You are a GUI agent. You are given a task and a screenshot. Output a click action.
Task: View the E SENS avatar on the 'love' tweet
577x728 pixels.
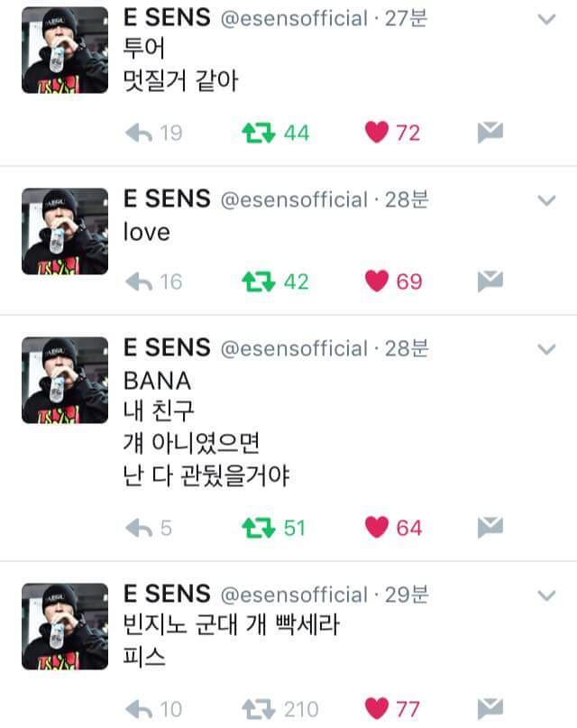tap(65, 231)
